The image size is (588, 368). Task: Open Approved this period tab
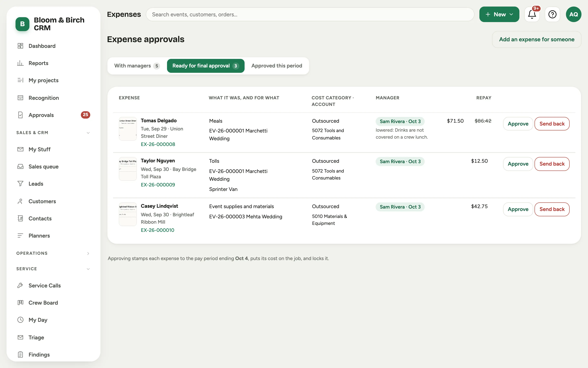277,66
